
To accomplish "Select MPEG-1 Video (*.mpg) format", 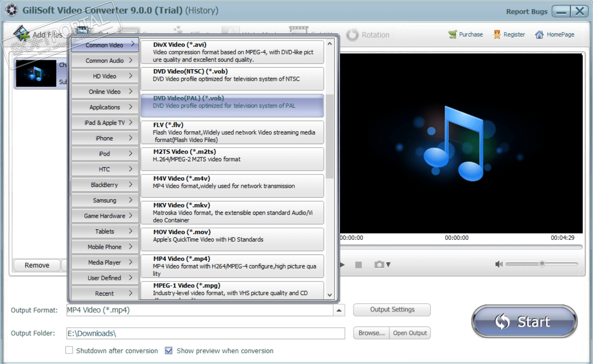I will tap(232, 290).
